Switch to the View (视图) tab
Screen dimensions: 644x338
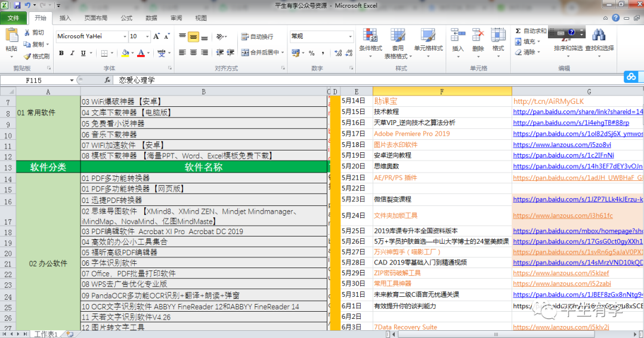(201, 18)
